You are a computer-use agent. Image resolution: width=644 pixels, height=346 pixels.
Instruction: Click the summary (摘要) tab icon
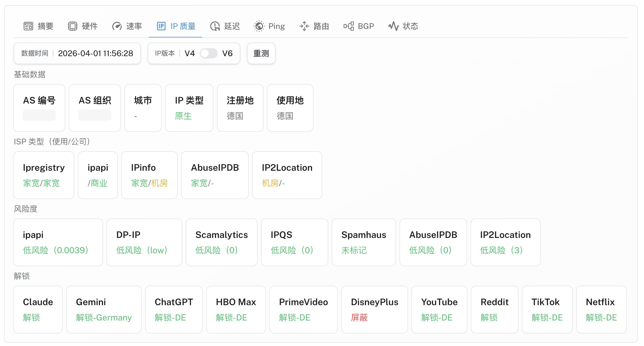[28, 26]
